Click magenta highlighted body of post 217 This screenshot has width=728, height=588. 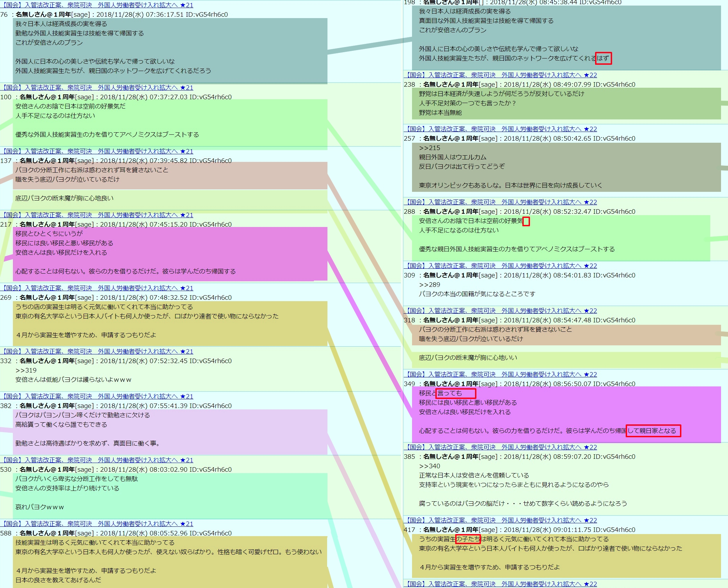pos(170,254)
